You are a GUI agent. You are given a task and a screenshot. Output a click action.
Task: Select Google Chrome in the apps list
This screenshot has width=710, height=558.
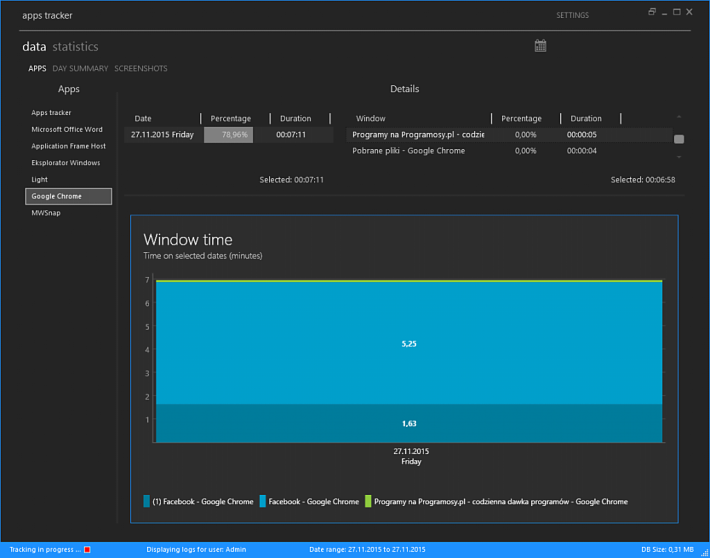(x=68, y=197)
